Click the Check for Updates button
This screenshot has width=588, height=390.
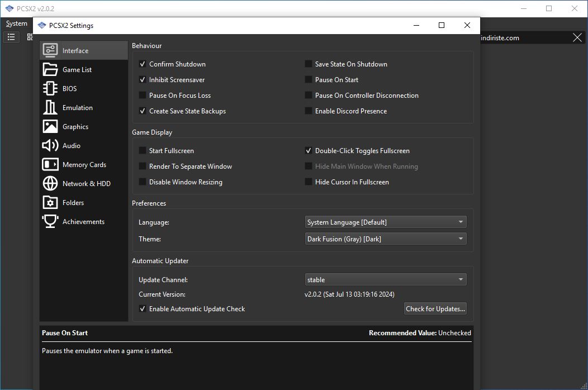point(435,308)
